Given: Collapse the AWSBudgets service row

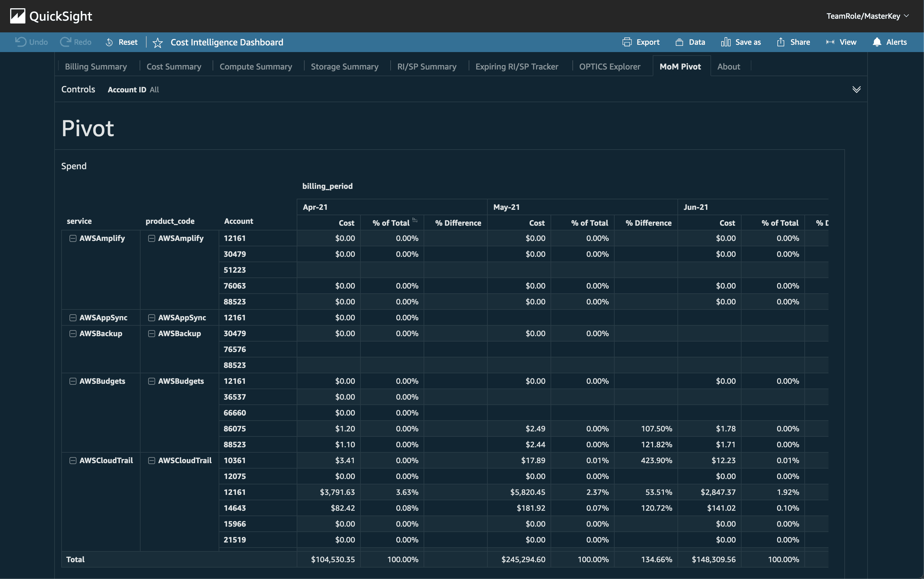Looking at the screenshot, I should pyautogui.click(x=73, y=381).
